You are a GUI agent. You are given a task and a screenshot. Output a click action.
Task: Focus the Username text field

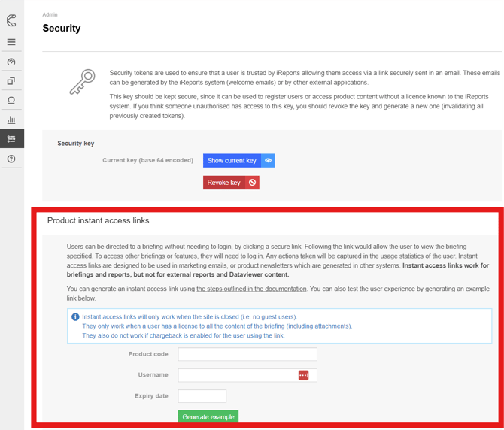tap(237, 375)
